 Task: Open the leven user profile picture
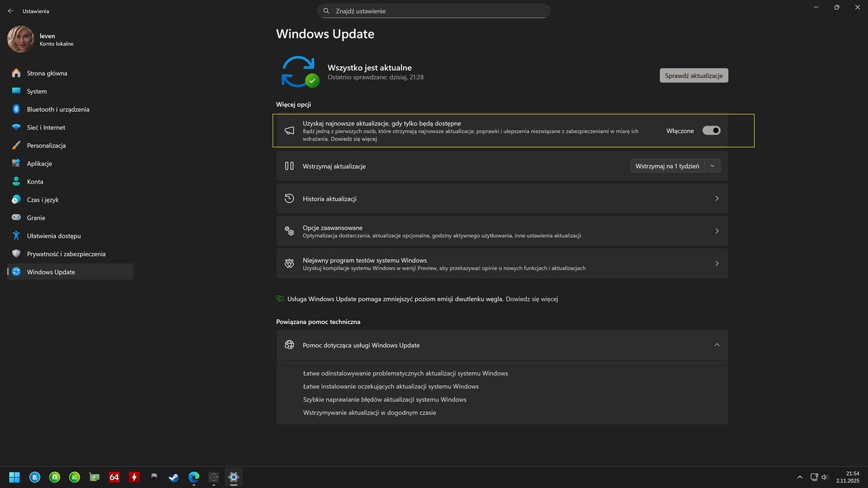coord(20,39)
